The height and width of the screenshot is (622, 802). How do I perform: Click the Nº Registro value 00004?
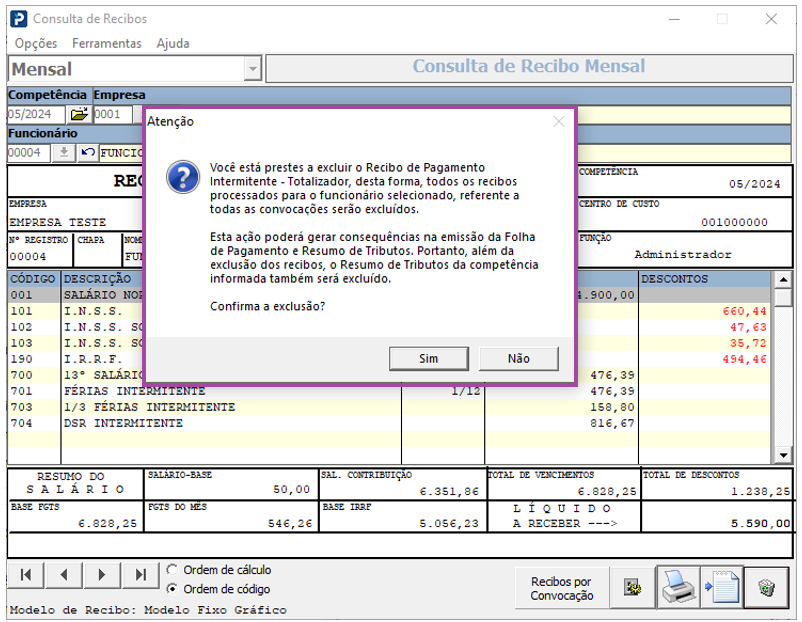click(x=28, y=256)
